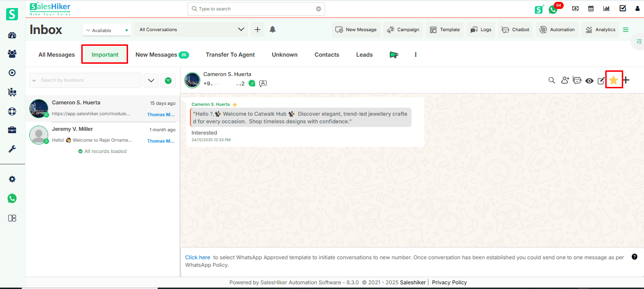Expand the Available status dropdown
The height and width of the screenshot is (289, 644).
click(x=107, y=30)
